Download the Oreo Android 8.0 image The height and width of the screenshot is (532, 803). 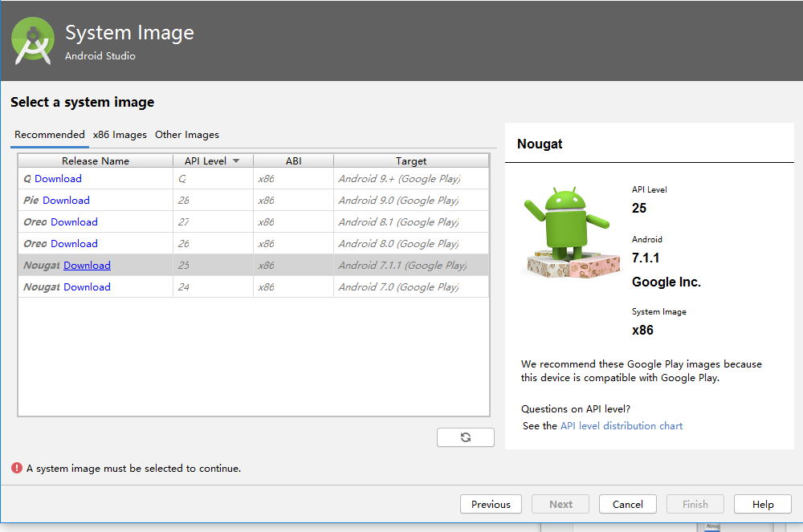(74, 244)
